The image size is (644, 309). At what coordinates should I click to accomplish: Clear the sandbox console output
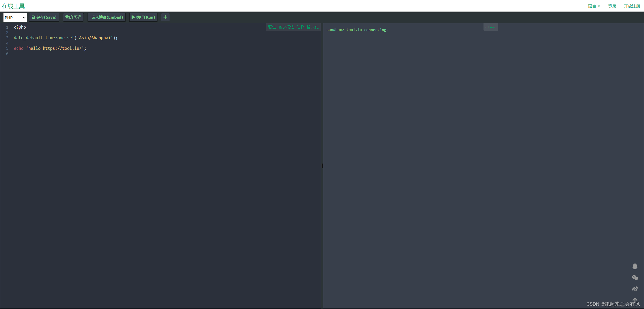click(491, 27)
